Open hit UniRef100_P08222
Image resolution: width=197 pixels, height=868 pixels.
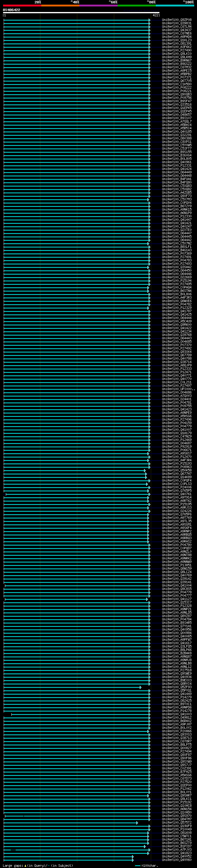(x=176, y=88)
